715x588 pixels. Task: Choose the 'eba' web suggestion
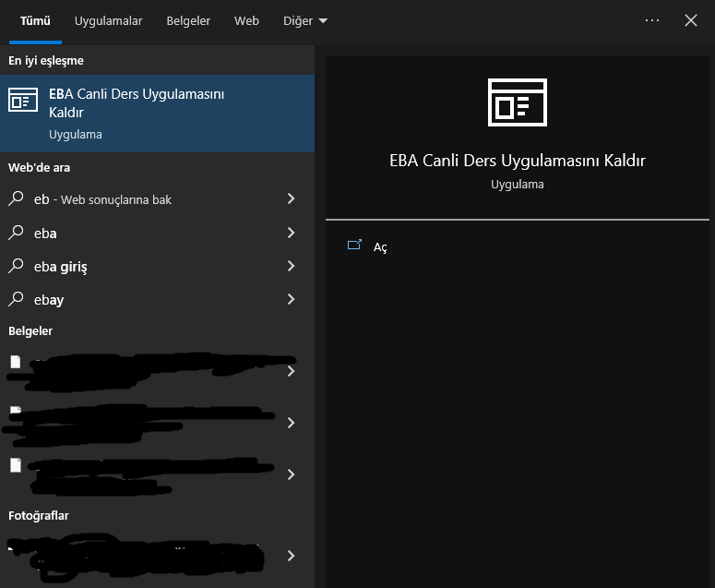pos(158,234)
